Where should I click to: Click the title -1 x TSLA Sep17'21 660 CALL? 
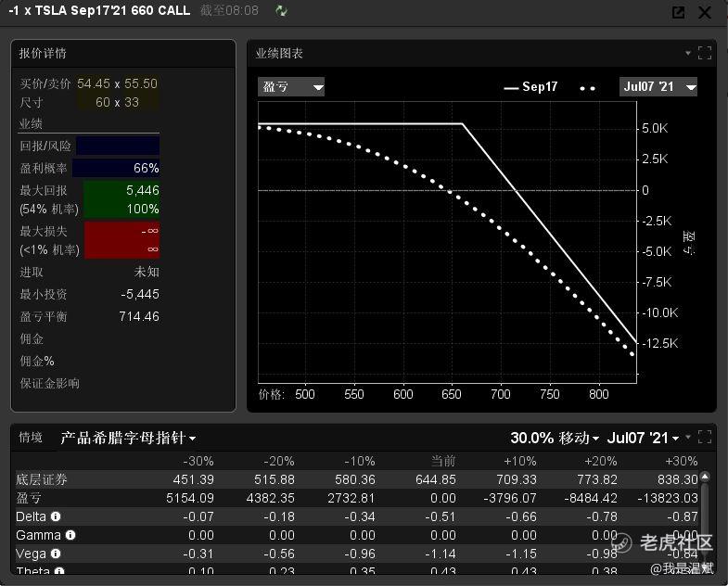tap(99, 11)
